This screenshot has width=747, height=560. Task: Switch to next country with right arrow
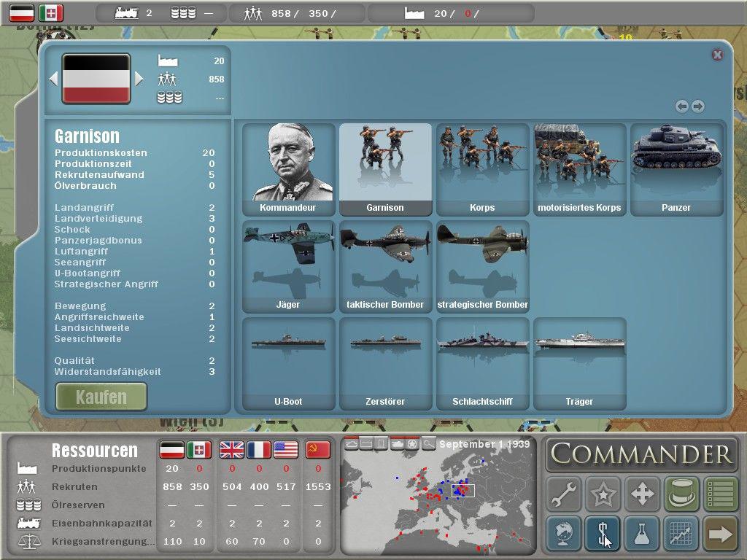click(x=139, y=79)
